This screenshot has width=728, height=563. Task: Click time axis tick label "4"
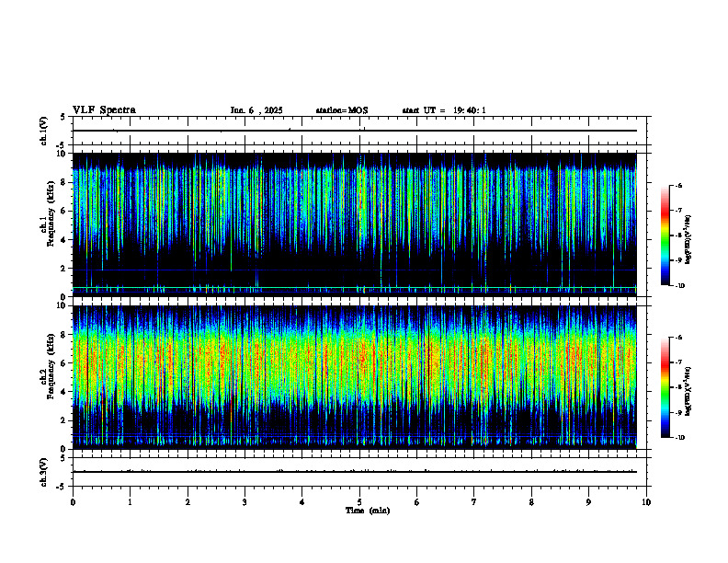pyautogui.click(x=302, y=502)
